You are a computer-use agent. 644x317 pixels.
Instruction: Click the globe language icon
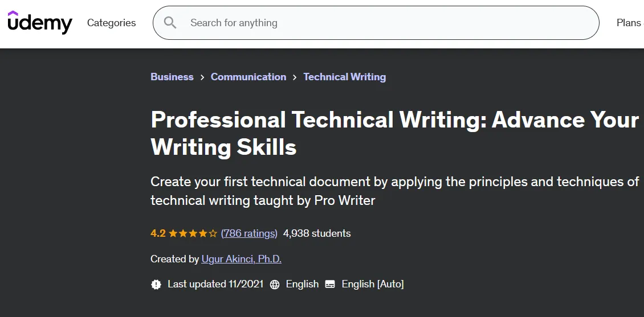275,284
